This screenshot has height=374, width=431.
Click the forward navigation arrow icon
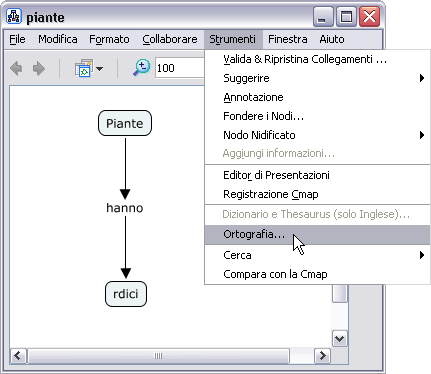click(x=39, y=69)
